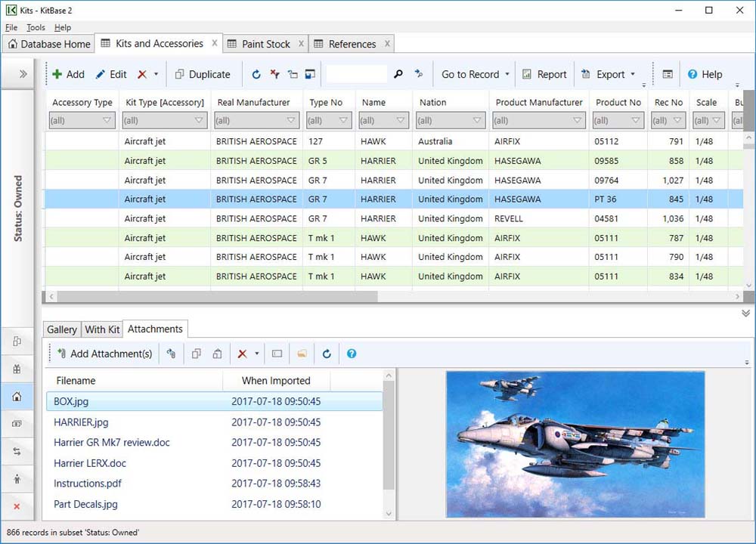Click the advanced search icon with arrow

[419, 74]
